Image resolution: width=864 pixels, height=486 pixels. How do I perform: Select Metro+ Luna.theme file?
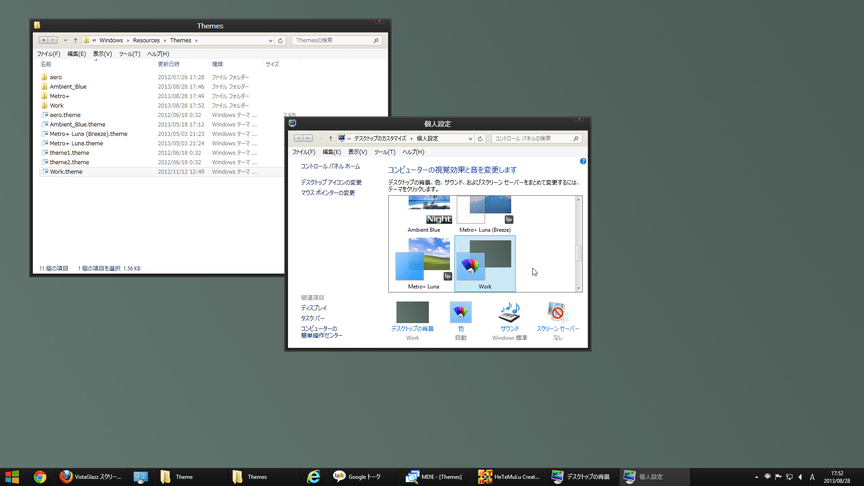click(x=76, y=143)
